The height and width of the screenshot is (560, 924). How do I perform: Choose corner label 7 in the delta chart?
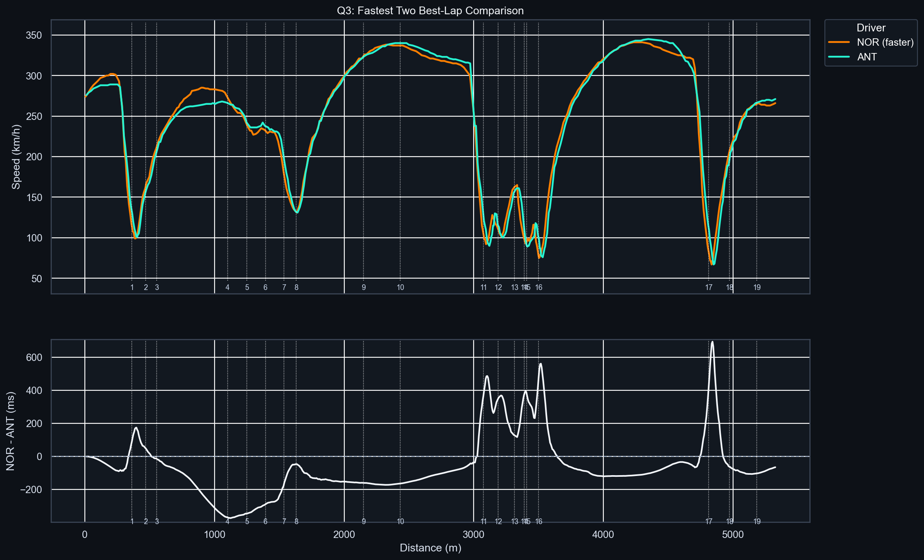click(x=284, y=522)
